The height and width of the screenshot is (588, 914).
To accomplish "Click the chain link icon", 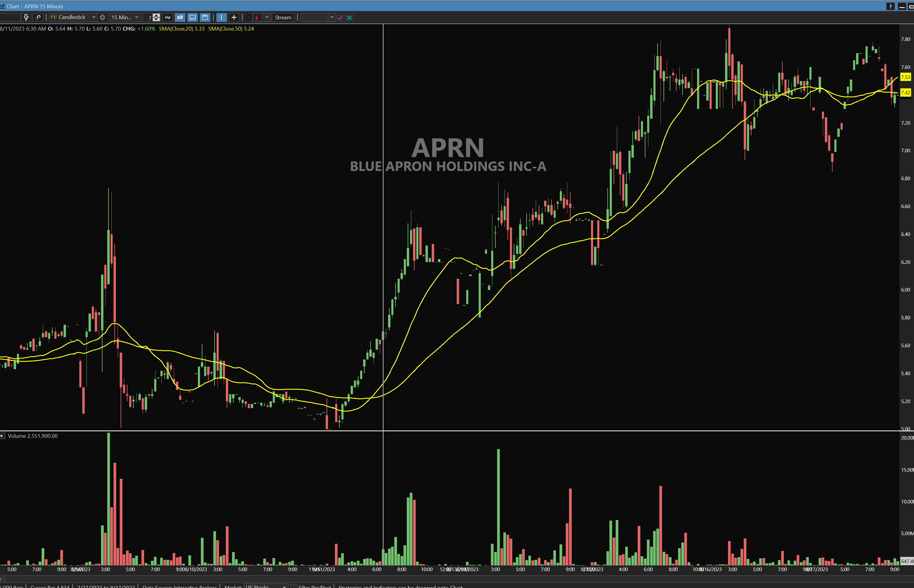I will pos(38,17).
